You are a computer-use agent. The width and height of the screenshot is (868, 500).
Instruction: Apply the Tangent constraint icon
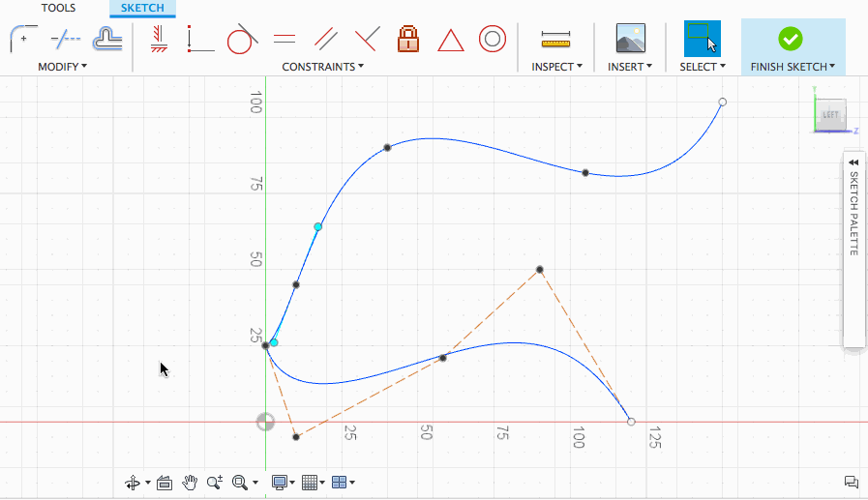tap(242, 39)
